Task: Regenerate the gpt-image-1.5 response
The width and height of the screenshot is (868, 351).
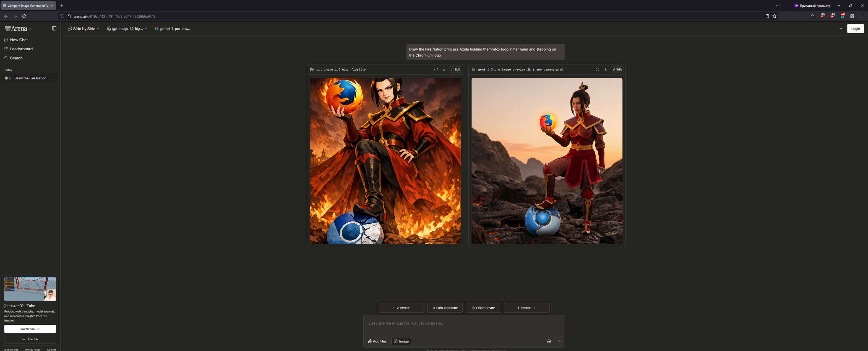Action: coord(436,69)
